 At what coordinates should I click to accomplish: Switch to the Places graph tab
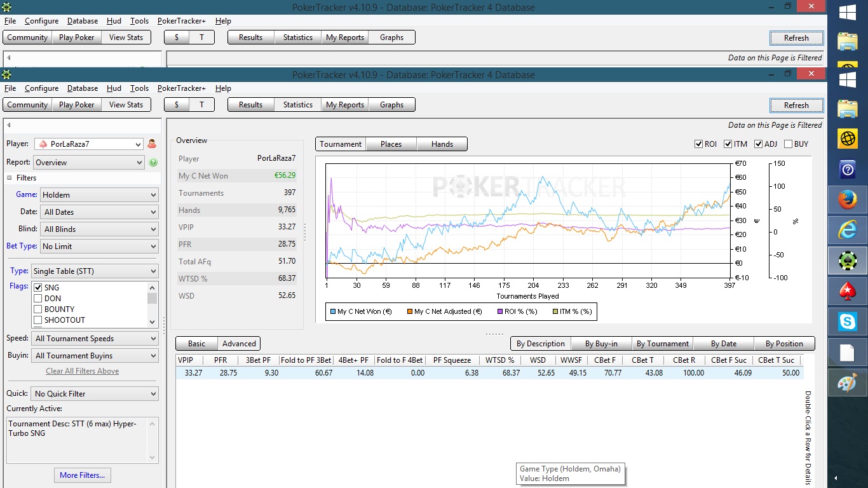(391, 144)
